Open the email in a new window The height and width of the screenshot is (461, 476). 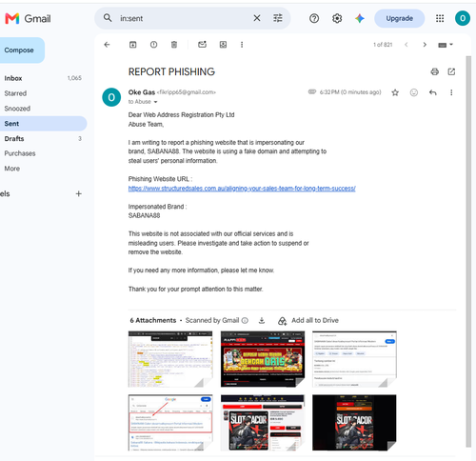451,71
